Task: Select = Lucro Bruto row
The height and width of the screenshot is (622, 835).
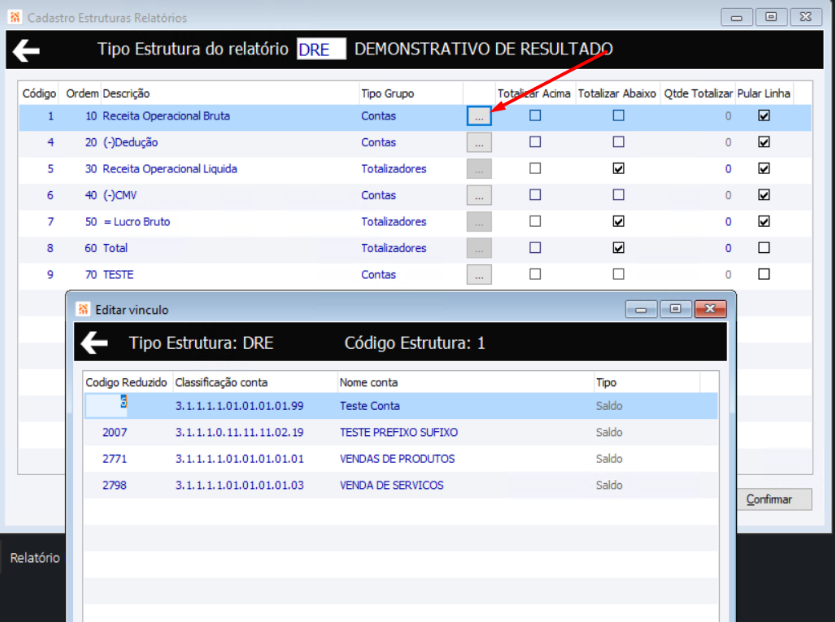Action: [415, 222]
